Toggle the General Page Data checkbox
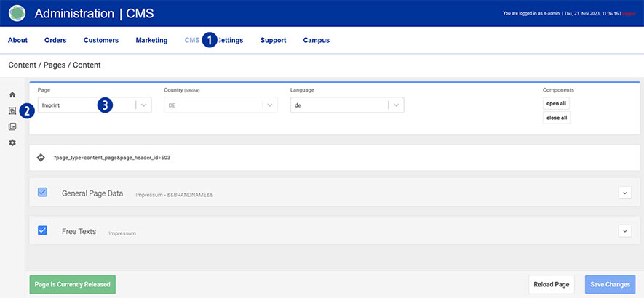Screen dimensions: 644x298 (x=42, y=193)
